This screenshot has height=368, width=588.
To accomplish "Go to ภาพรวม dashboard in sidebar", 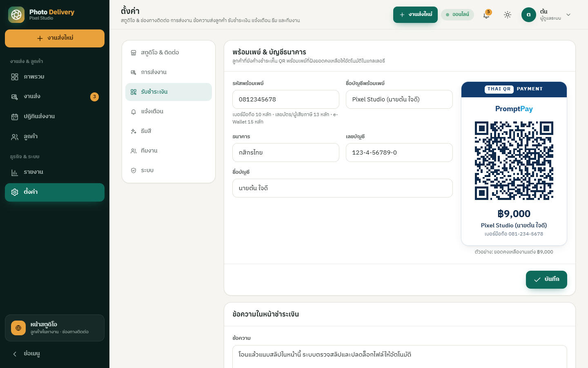I will click(55, 77).
